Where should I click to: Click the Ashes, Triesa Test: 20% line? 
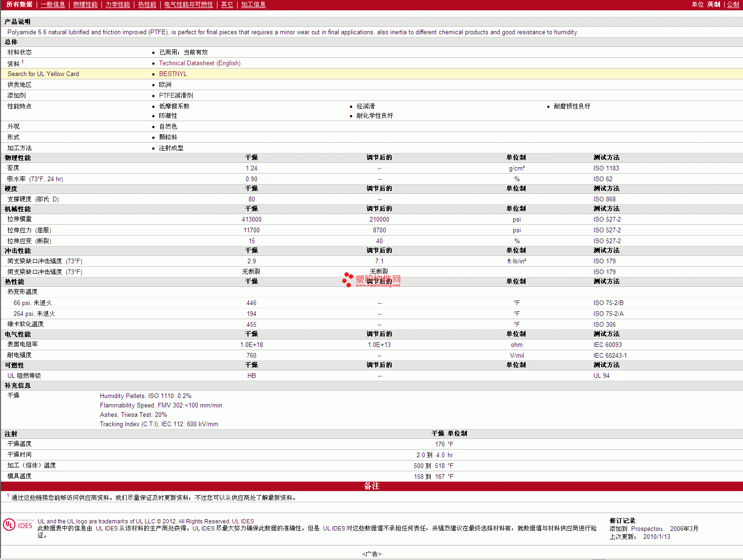tap(133, 414)
